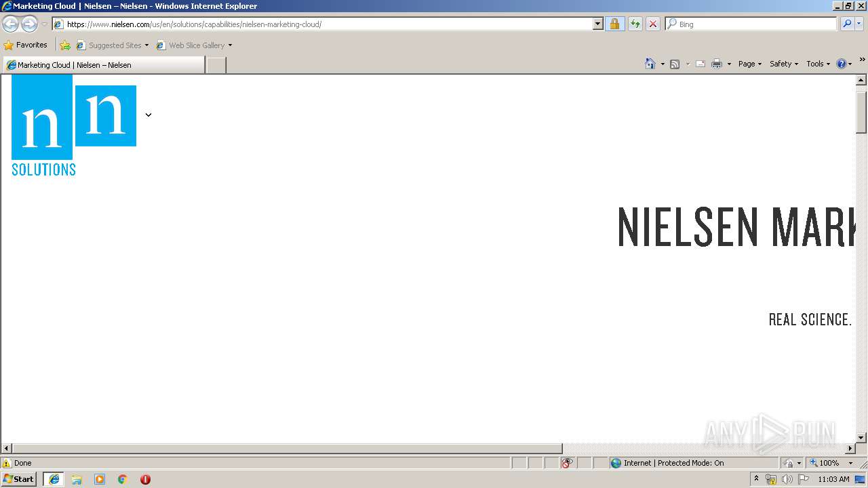Open the Windows Start menu
The image size is (868, 488).
tap(19, 479)
